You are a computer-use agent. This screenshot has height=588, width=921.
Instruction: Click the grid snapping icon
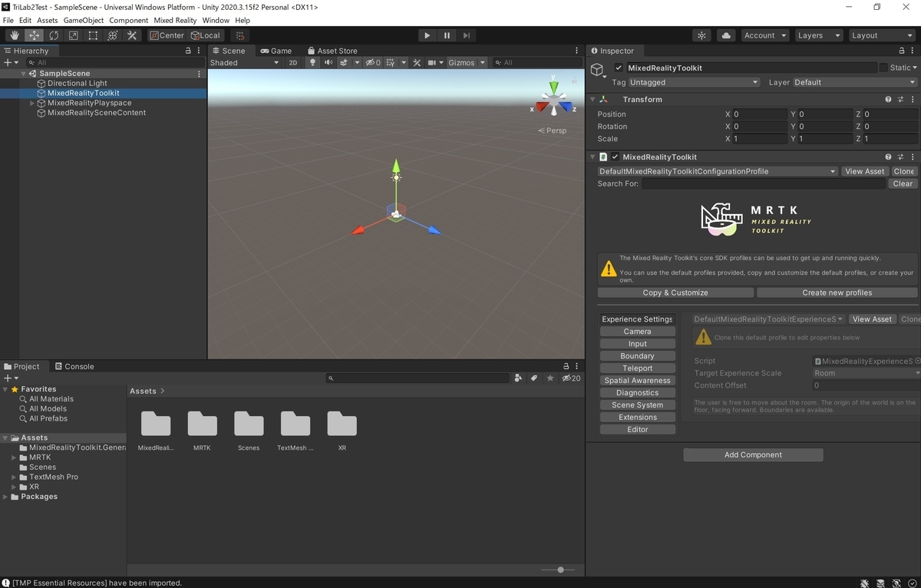240,35
